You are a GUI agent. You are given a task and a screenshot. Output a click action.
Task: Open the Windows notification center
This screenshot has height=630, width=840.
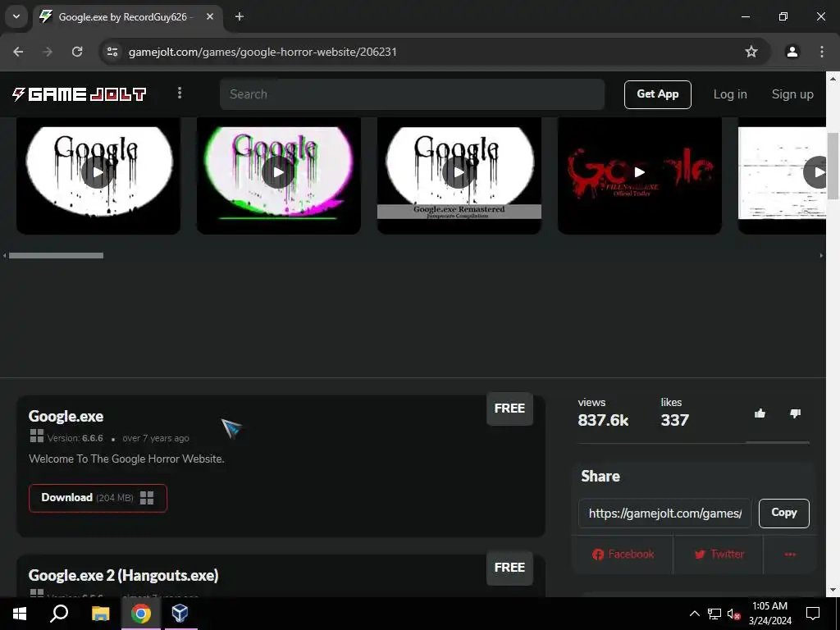[x=813, y=614]
